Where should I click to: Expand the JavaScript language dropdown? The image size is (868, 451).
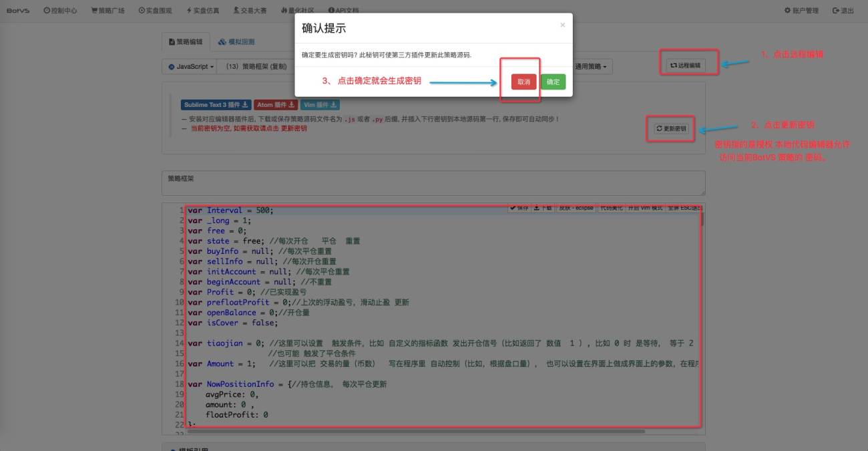(x=192, y=67)
